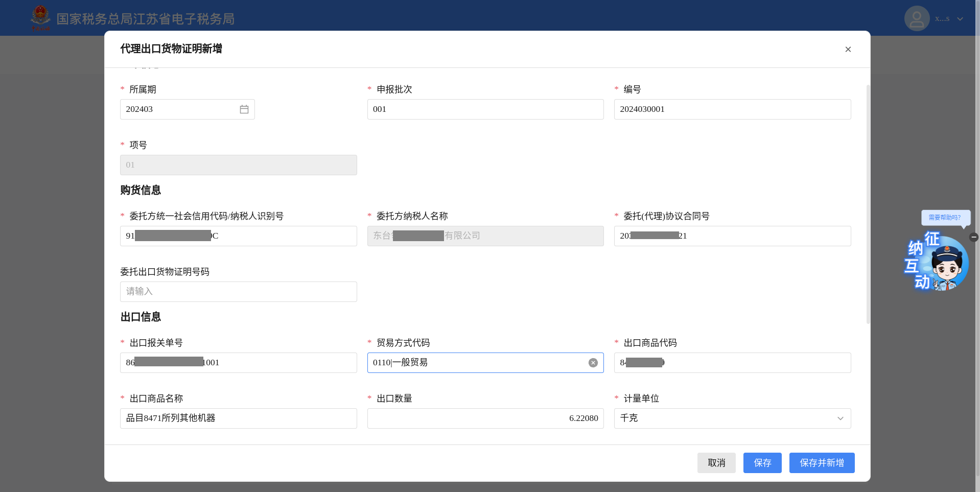The width and height of the screenshot is (980, 492).
Task: Click the user avatar icon
Action: (x=917, y=19)
